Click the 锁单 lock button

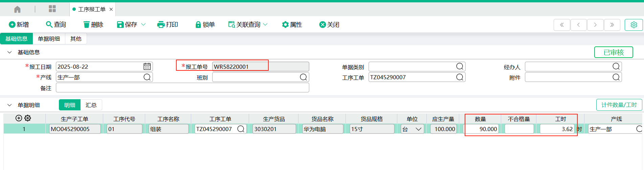tap(205, 25)
